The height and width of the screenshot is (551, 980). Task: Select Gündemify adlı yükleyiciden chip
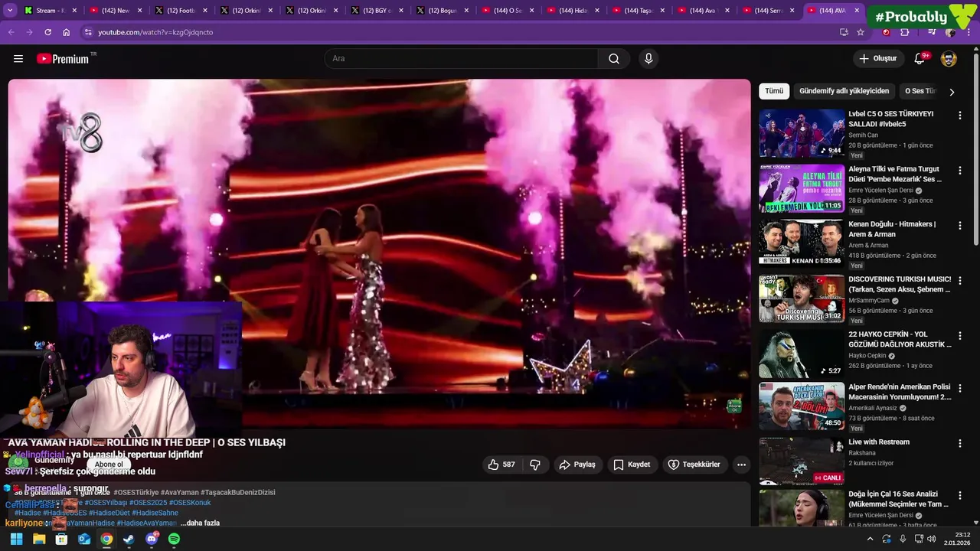coord(844,91)
